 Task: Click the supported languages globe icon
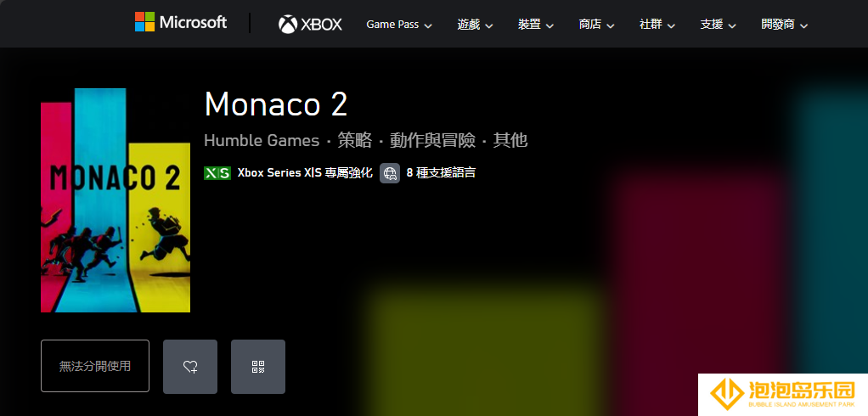(390, 172)
